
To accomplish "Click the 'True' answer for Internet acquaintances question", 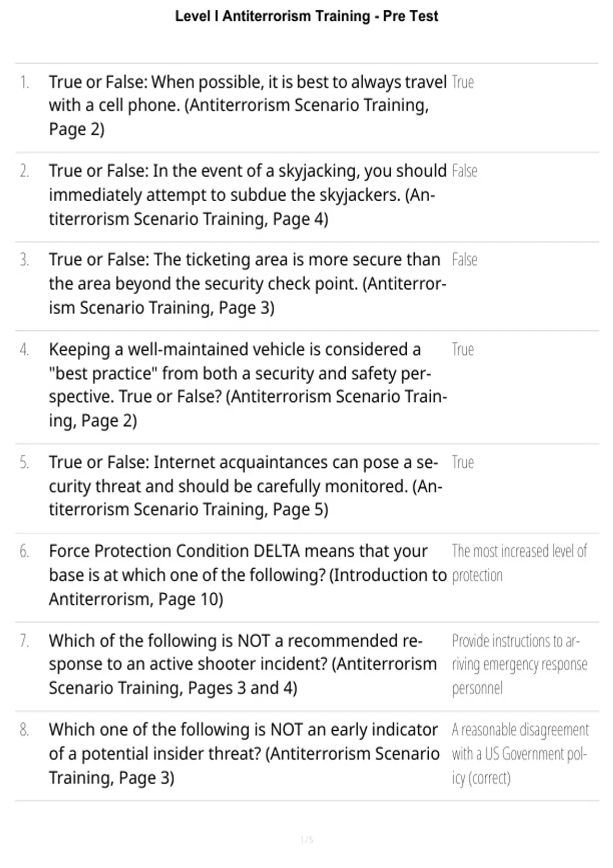I will click(463, 463).
